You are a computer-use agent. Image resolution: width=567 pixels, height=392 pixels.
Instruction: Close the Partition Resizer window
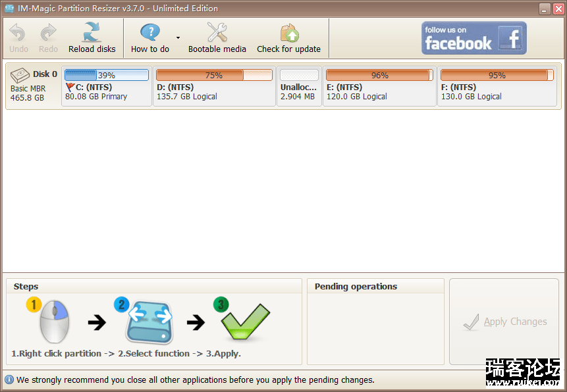pyautogui.click(x=558, y=9)
